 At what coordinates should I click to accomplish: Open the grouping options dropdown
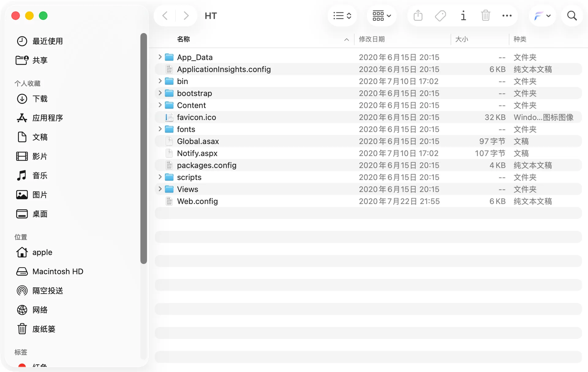pyautogui.click(x=382, y=16)
